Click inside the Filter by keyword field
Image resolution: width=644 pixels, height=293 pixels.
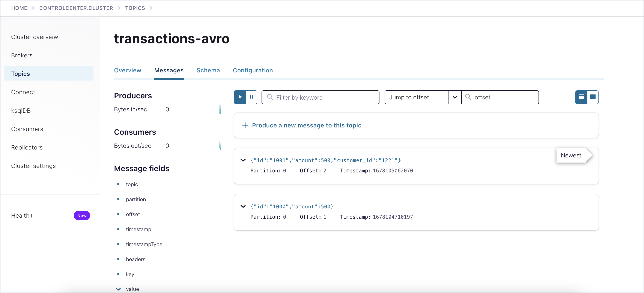(320, 97)
